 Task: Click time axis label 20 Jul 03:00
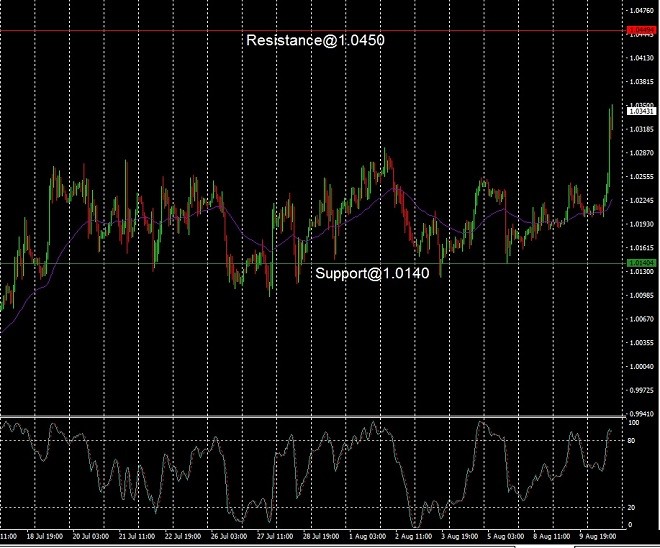[90, 537]
